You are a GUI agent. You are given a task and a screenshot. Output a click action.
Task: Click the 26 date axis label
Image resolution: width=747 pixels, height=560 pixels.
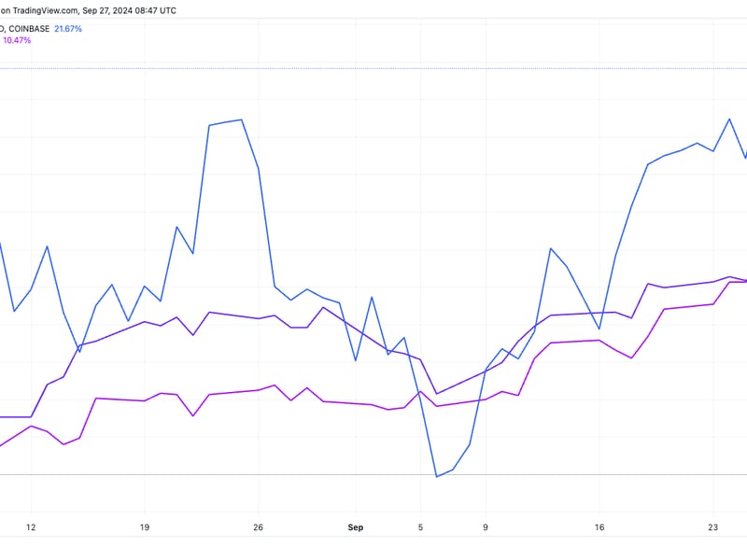pos(259,527)
